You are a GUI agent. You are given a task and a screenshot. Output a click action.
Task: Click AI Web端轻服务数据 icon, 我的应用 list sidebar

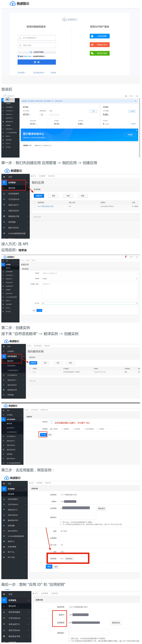click(x=4, y=233)
